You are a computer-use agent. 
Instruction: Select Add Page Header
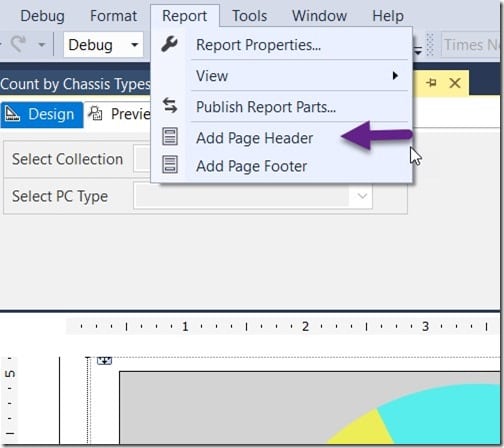click(x=282, y=138)
